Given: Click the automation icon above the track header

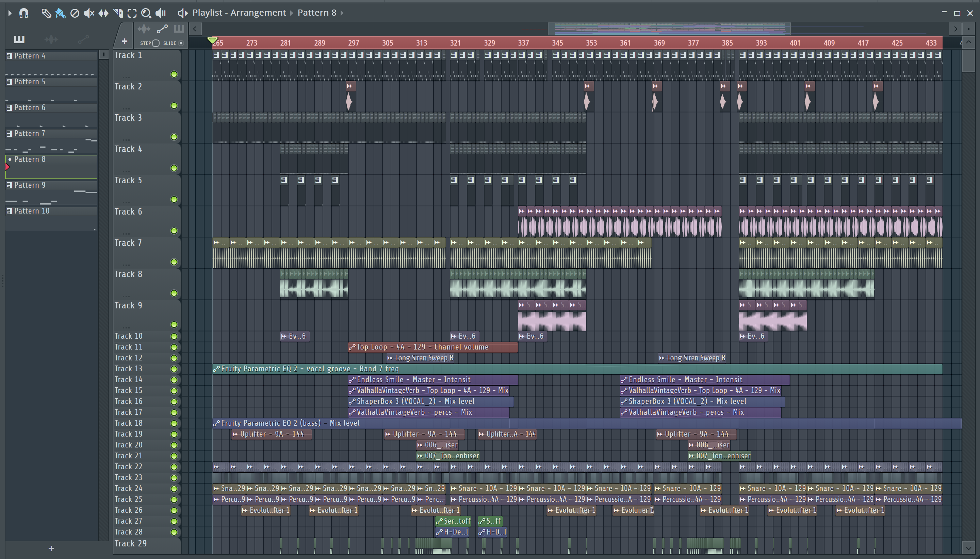Looking at the screenshot, I should pyautogui.click(x=162, y=29).
